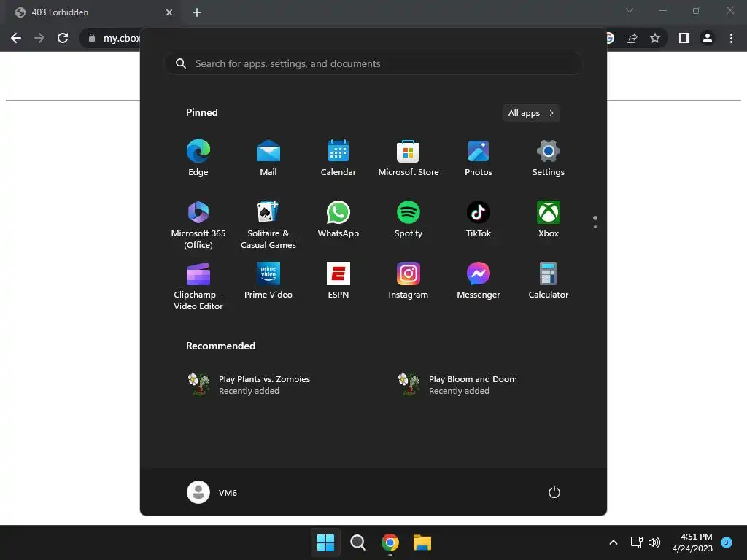The width and height of the screenshot is (747, 560).
Task: Open the Calendar app
Action: tap(338, 157)
